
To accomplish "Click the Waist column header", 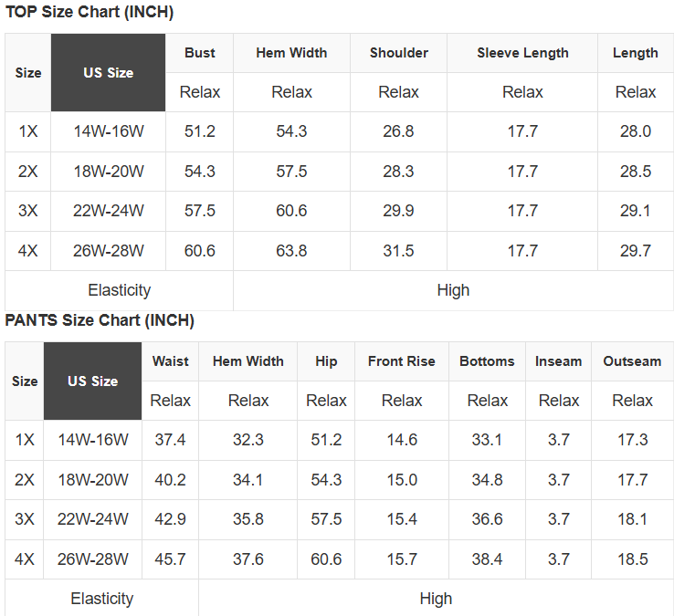I will click(x=170, y=361).
